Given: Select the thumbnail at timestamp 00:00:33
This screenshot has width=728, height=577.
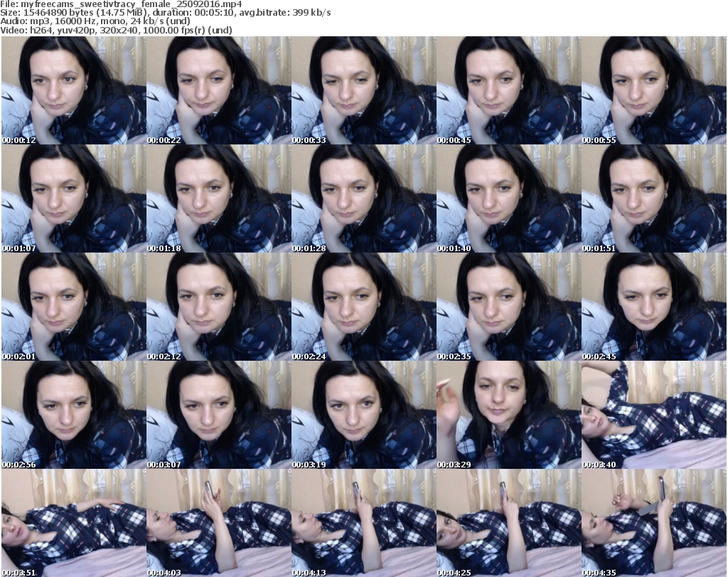Looking at the screenshot, I should coord(363,90).
